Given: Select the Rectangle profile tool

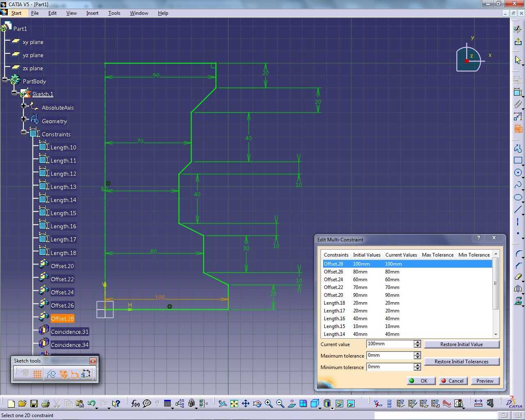Looking at the screenshot, I should pyautogui.click(x=518, y=160).
